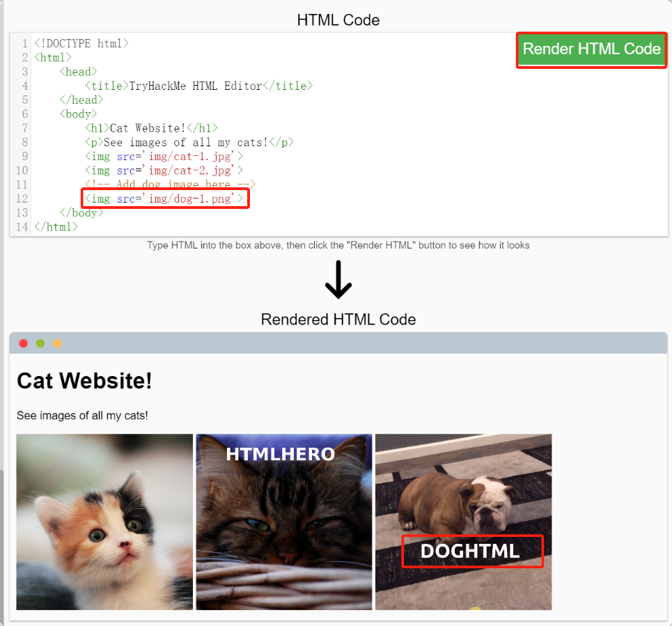This screenshot has width=672, height=626.
Task: Click the red dot in mock browser bar
Action: [24, 343]
